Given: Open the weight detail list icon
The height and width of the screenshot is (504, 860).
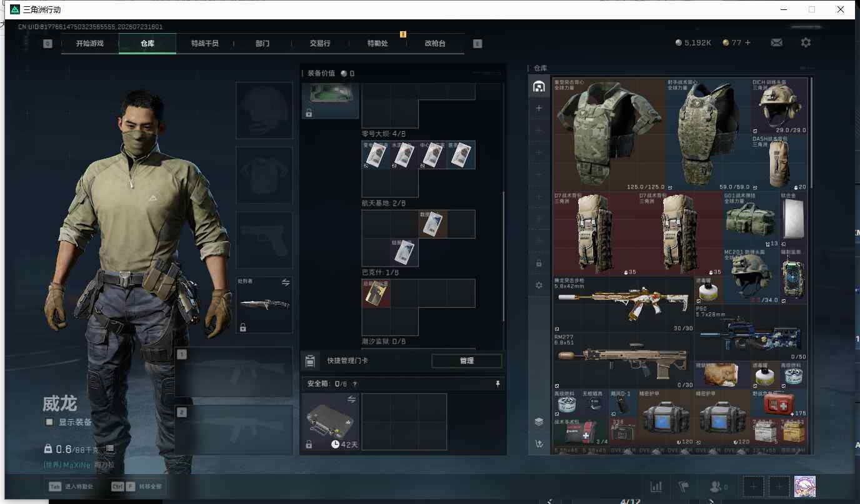Looking at the screenshot, I should tap(110, 448).
